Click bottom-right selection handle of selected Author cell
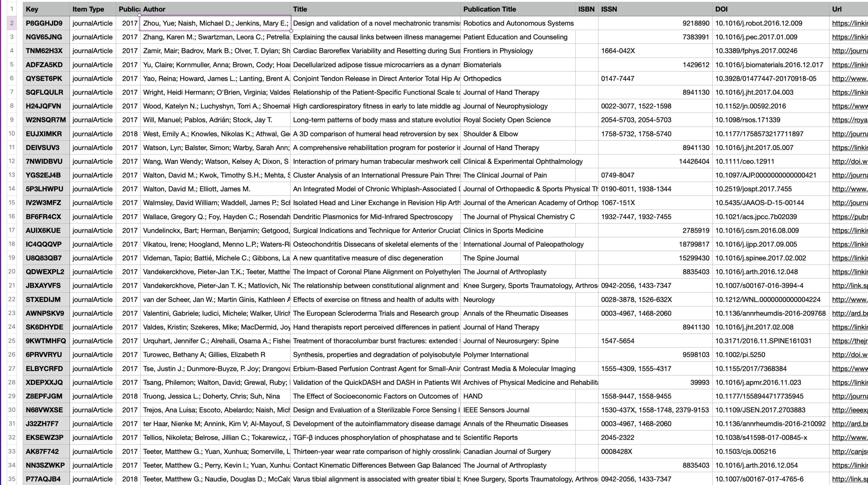Screen dimensions: 868x485 [x=291, y=31]
